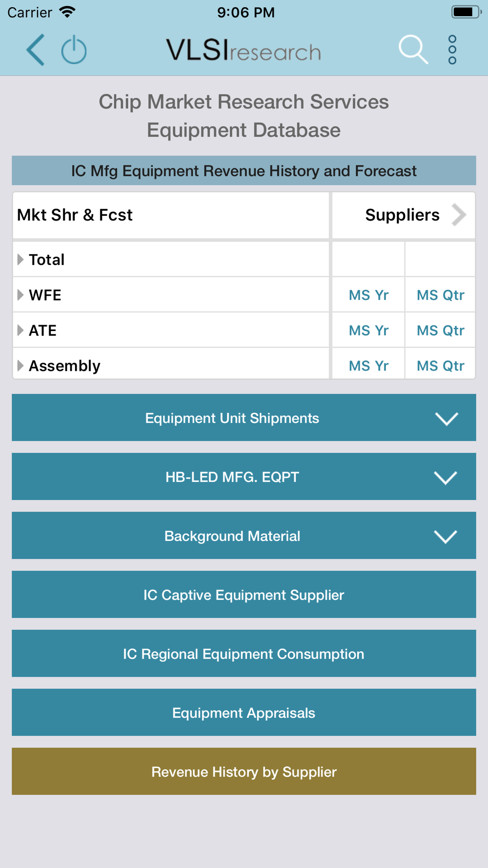488x868 pixels.
Task: Open MS Yr for Assembly
Action: click(368, 366)
